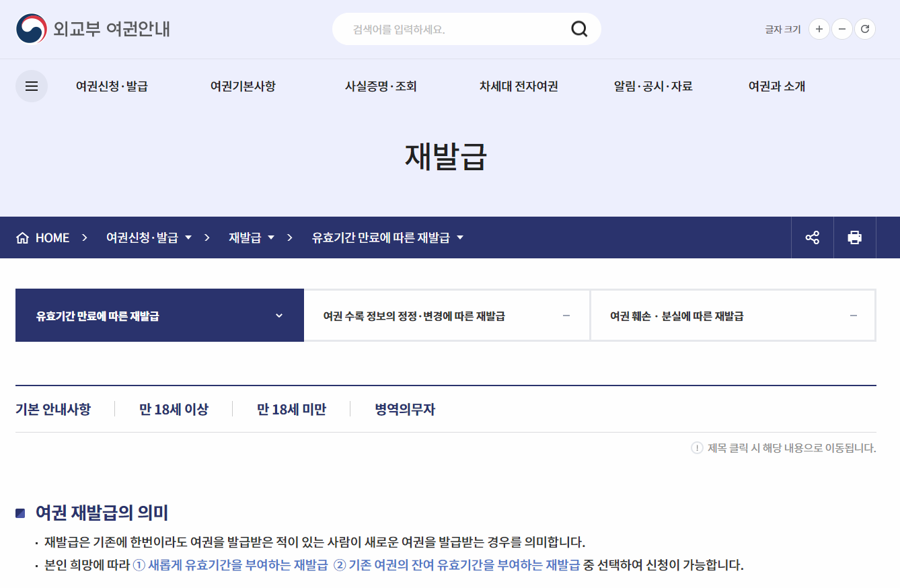Image resolution: width=900 pixels, height=588 pixels.
Task: Expand the 여권신청·발급 breadcrumb dropdown
Action: click(x=189, y=237)
